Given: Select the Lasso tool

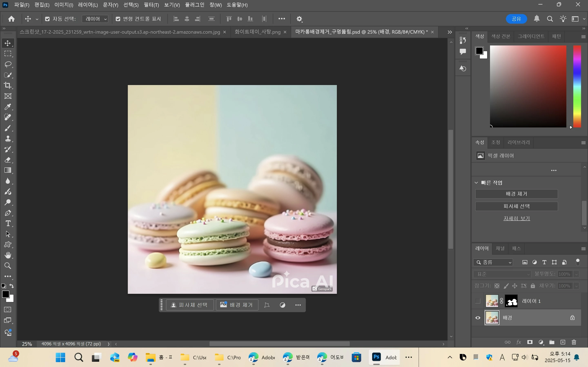Looking at the screenshot, I should [8, 64].
